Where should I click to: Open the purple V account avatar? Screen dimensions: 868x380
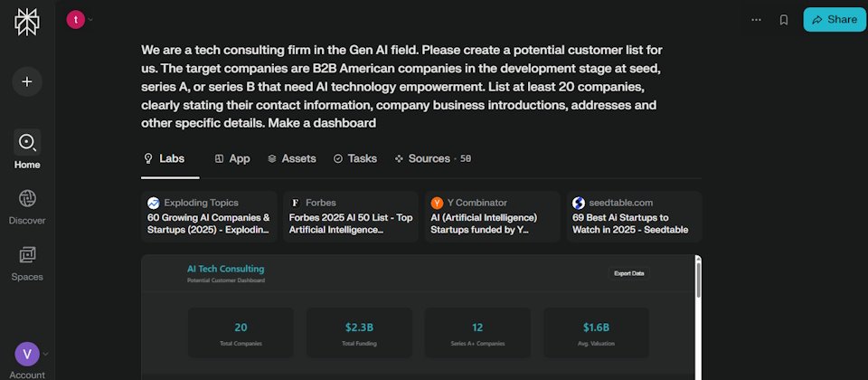tap(27, 354)
